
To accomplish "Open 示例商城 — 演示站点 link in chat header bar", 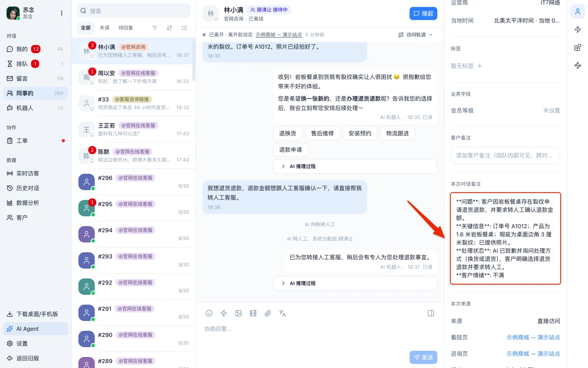I will [x=279, y=35].
